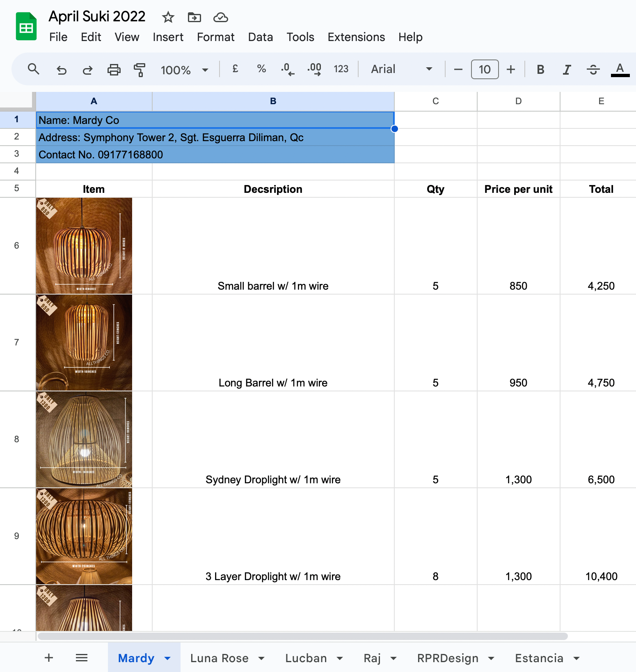The width and height of the screenshot is (636, 672).
Task: Open the text color picker
Action: click(620, 69)
